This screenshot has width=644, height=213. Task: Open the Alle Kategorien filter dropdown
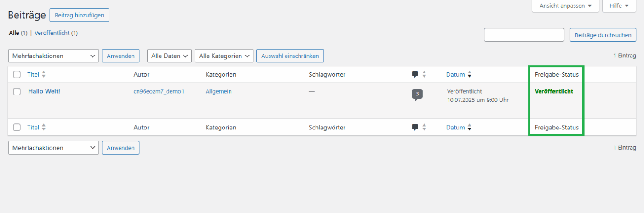coord(224,56)
